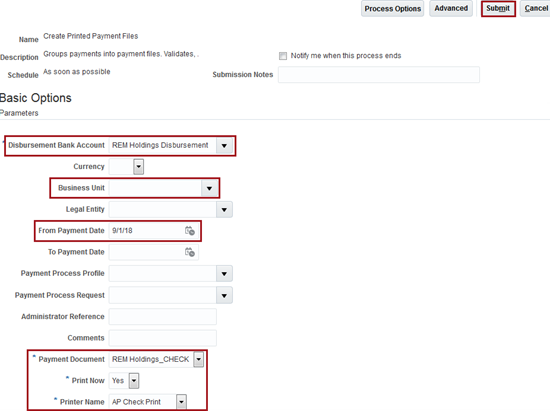The height and width of the screenshot is (411, 550).
Task: Focus the Administrator Reference text field
Action: coord(163,317)
